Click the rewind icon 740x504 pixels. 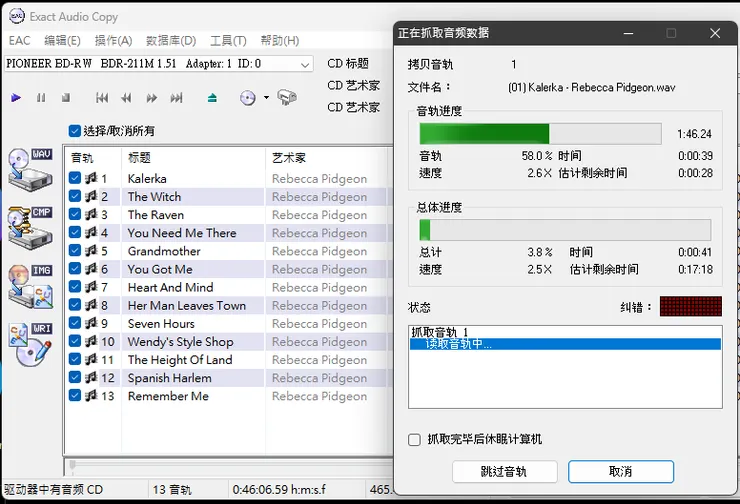tap(126, 98)
